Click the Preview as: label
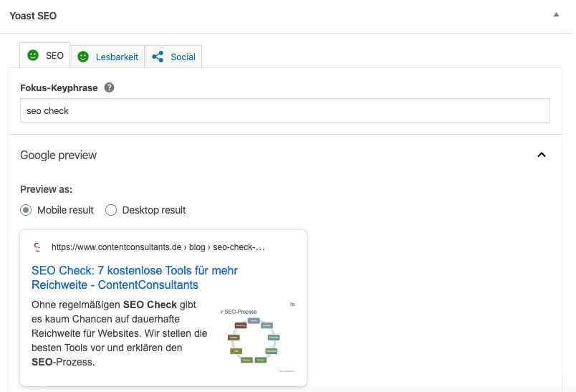Screen dimensions: 576x392 [47, 189]
